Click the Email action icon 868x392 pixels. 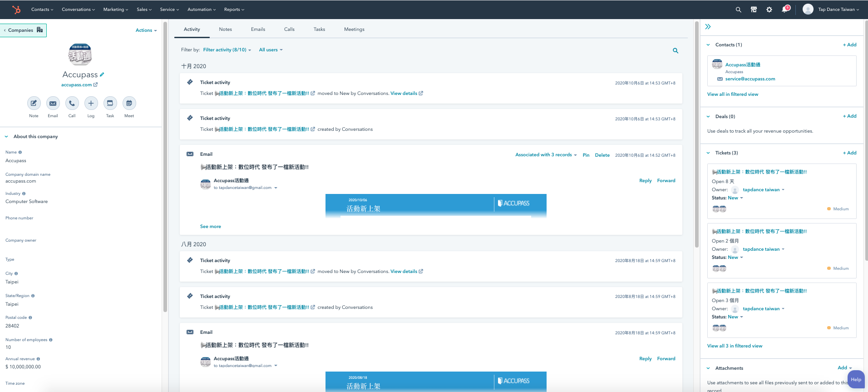click(53, 103)
